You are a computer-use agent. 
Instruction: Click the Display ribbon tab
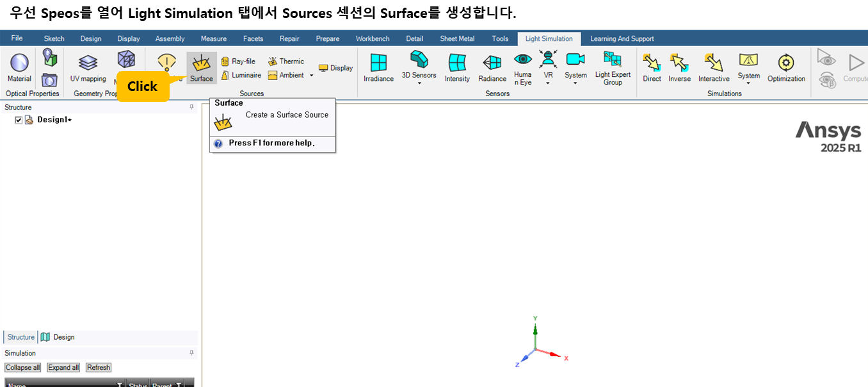(129, 38)
